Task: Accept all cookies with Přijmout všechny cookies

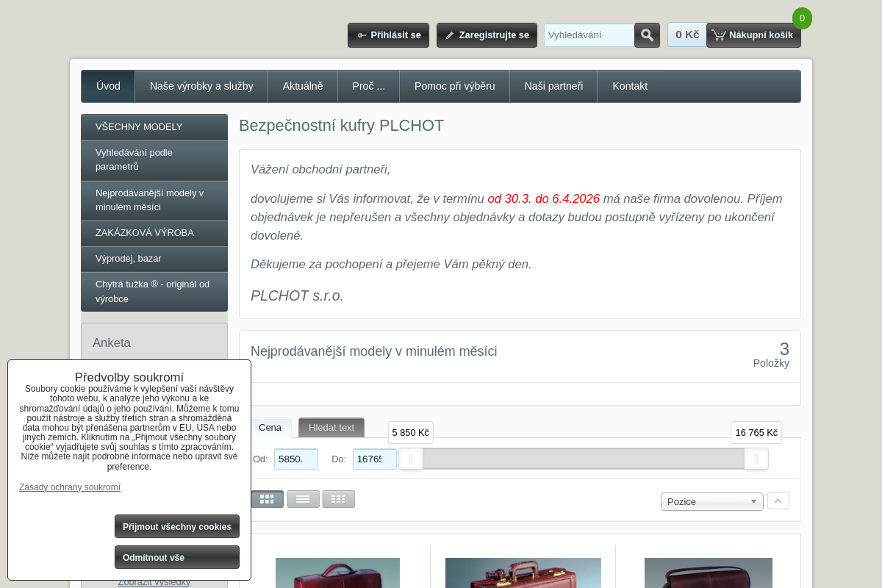Action: pyautogui.click(x=177, y=526)
